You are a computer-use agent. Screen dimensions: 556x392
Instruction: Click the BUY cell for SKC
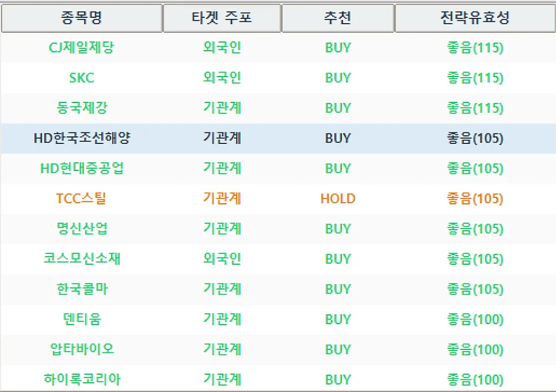tap(337, 78)
